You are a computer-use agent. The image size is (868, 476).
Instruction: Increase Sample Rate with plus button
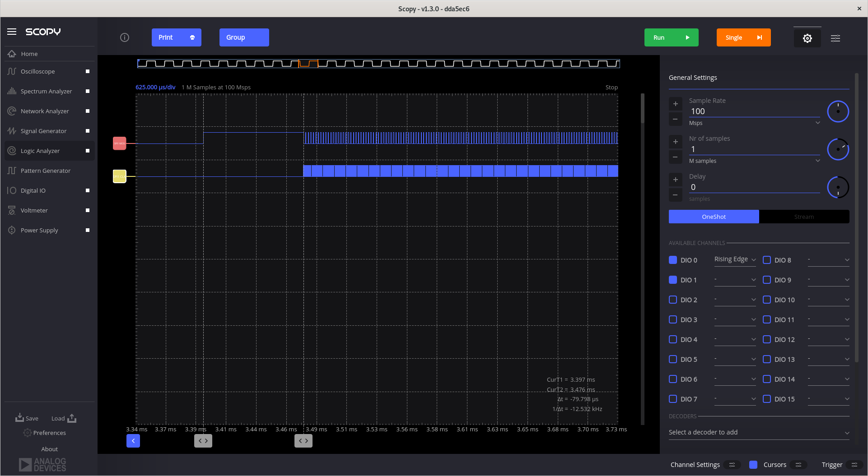675,104
